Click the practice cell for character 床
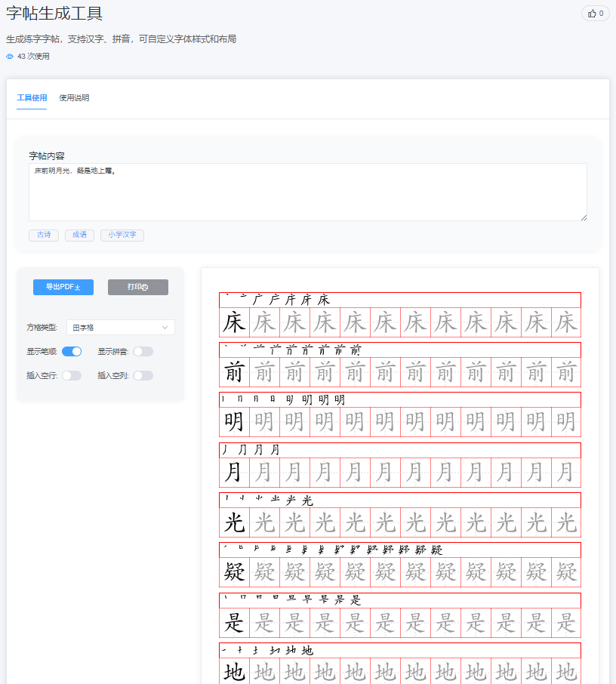Viewport: 616px width, 684px height. tap(234, 320)
